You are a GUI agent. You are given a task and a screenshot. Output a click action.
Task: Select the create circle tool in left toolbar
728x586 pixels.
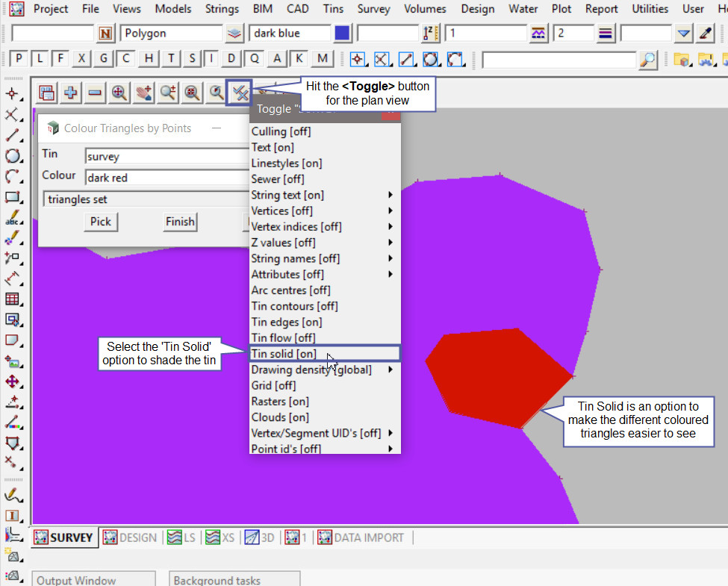[x=12, y=156]
